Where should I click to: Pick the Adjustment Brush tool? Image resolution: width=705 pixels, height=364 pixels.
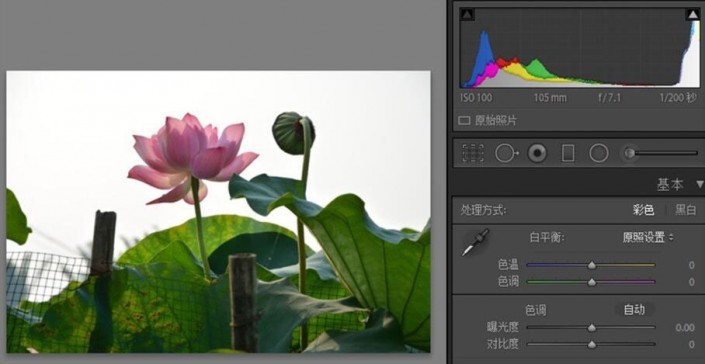point(660,153)
